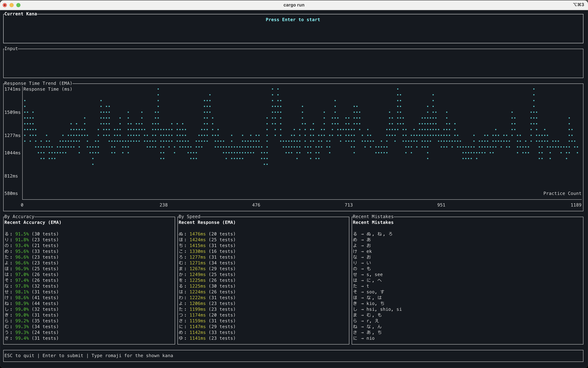Click the 'Response Time Trend (EMA)' title
The width and height of the screenshot is (588, 368).
click(x=38, y=83)
